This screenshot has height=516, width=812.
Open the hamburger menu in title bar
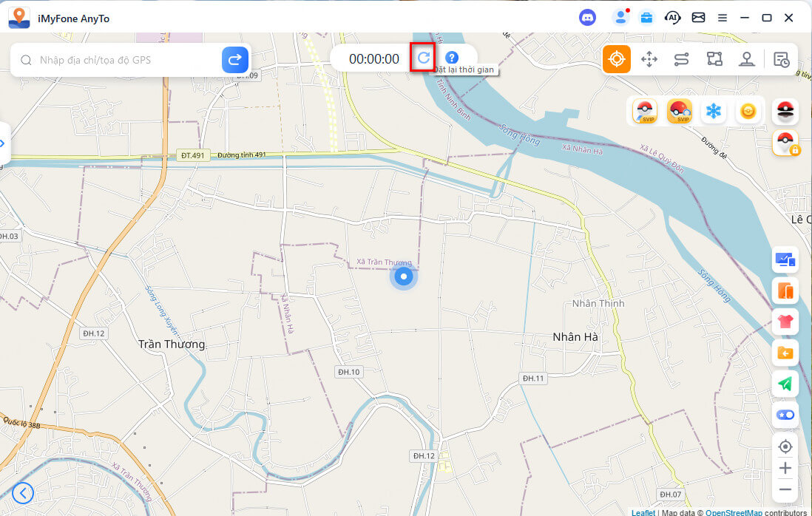tap(723, 18)
